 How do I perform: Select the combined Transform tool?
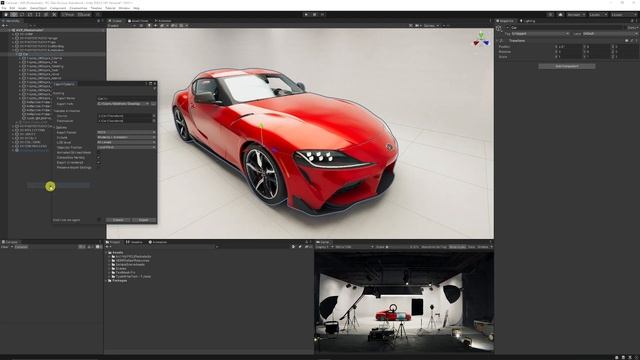click(x=46, y=14)
